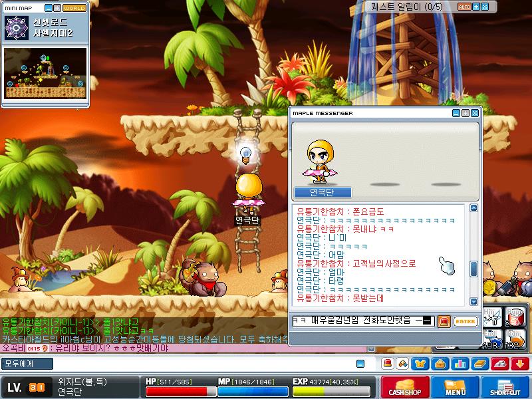
Task: Open the WORLD map from minimap
Action: coord(74,8)
